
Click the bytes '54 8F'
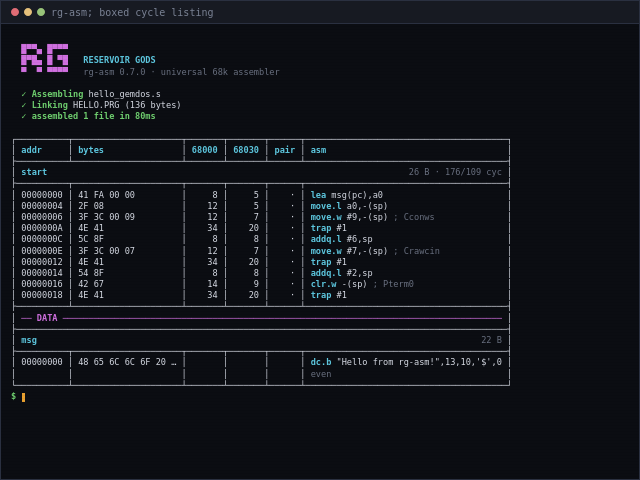click(x=91, y=273)
